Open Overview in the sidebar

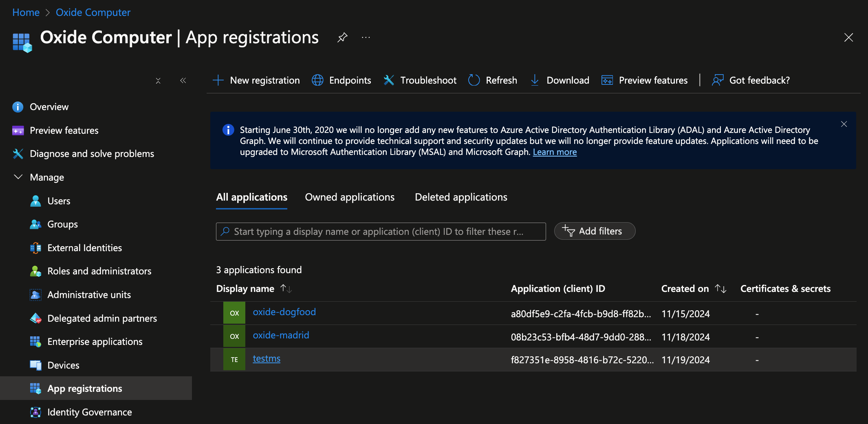(x=49, y=107)
